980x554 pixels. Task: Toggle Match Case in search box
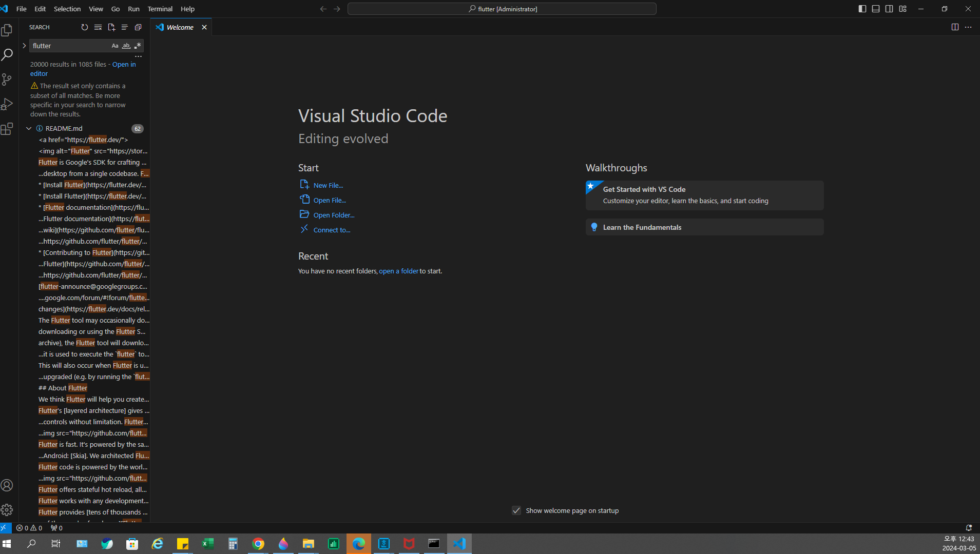115,46
